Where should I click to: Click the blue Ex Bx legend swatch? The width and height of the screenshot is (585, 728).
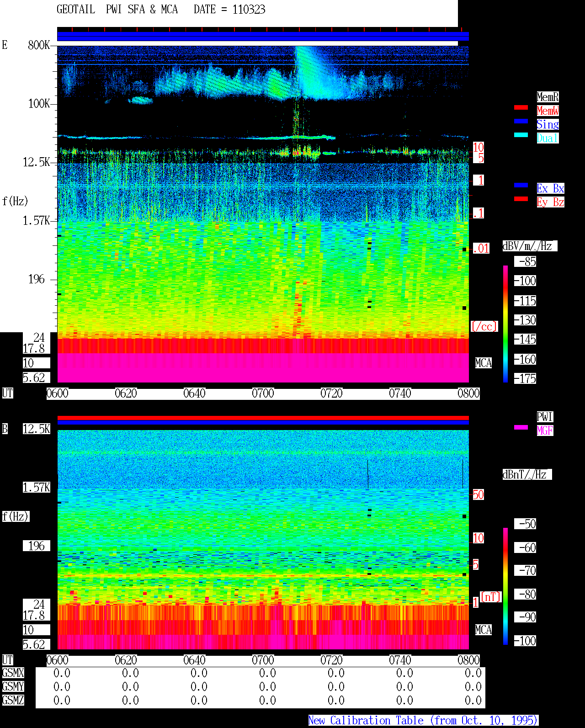[521, 185]
